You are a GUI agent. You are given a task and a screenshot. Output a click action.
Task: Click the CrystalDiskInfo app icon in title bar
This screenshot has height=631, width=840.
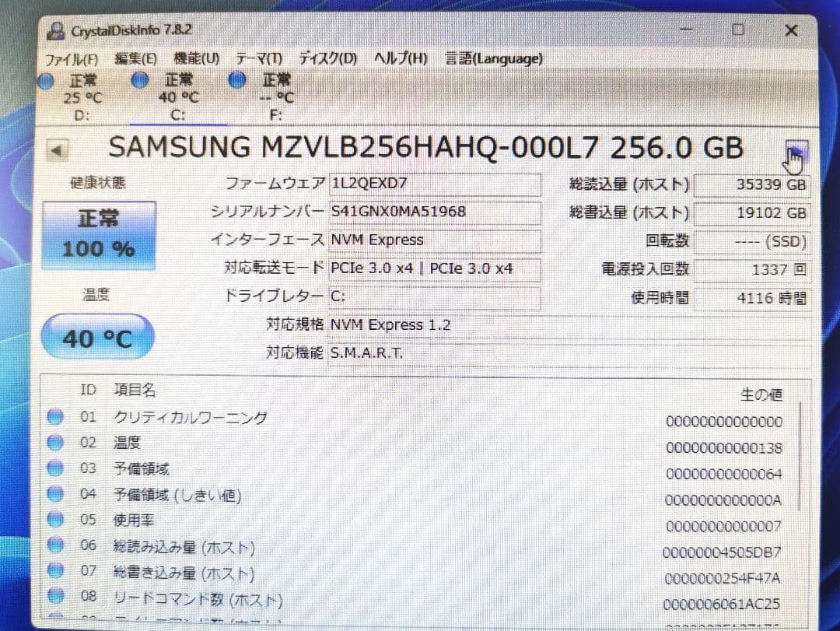pos(56,30)
